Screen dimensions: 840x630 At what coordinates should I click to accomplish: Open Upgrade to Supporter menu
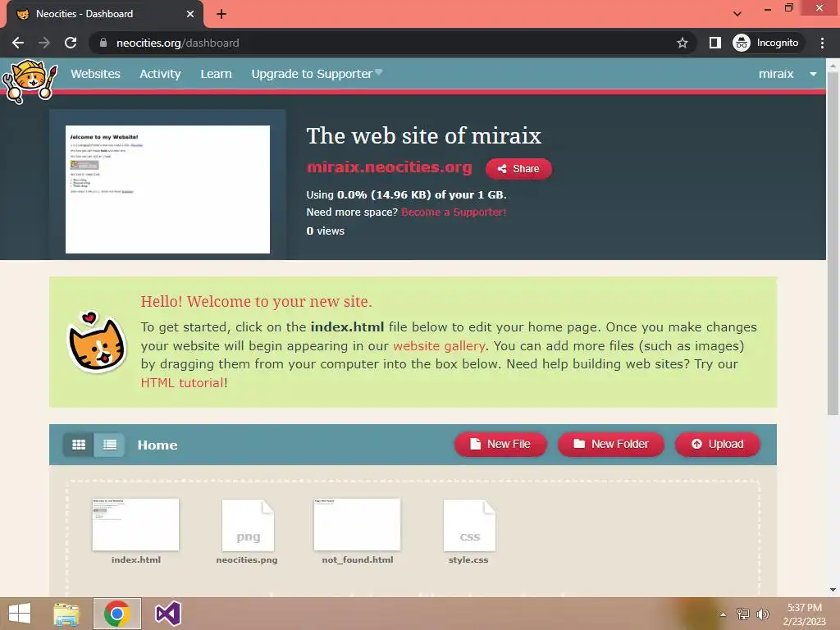317,74
